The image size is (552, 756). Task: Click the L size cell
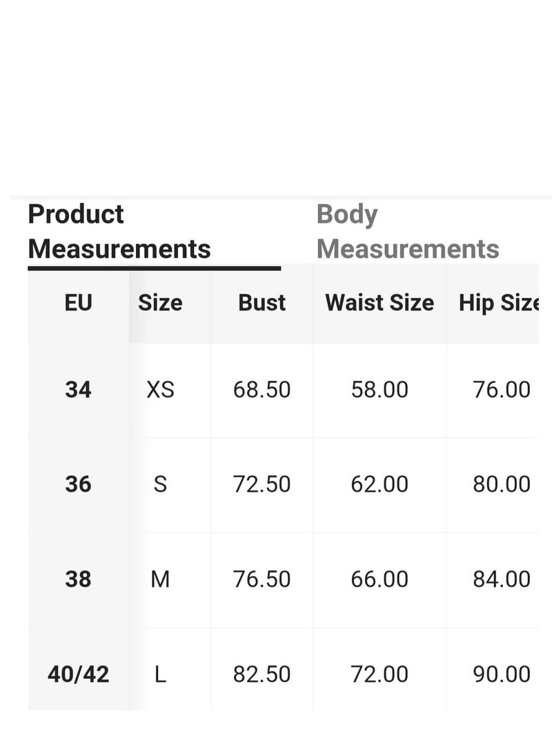[160, 674]
